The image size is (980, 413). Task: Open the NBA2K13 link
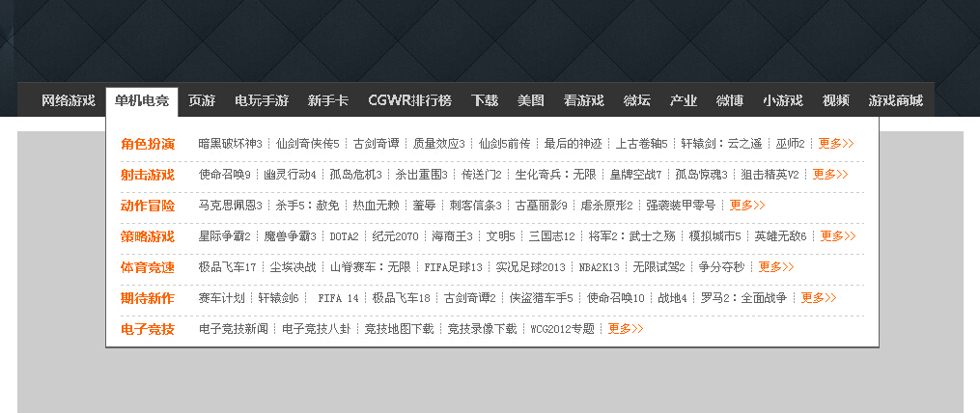(600, 266)
